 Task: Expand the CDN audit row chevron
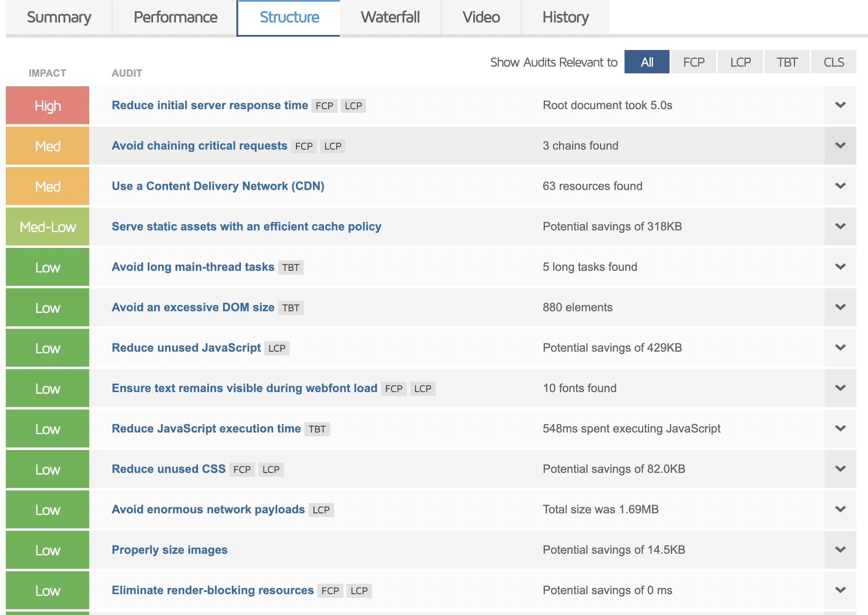(x=840, y=186)
